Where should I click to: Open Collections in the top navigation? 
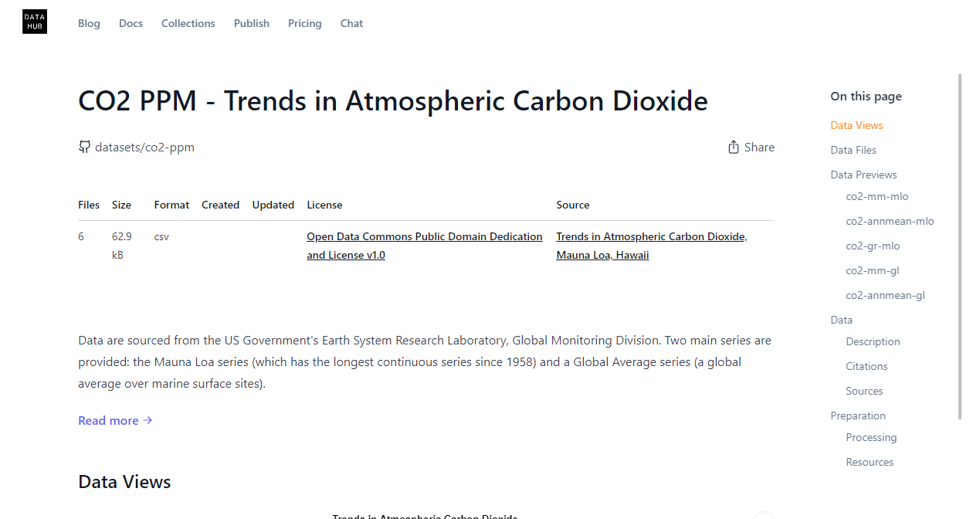(x=188, y=23)
